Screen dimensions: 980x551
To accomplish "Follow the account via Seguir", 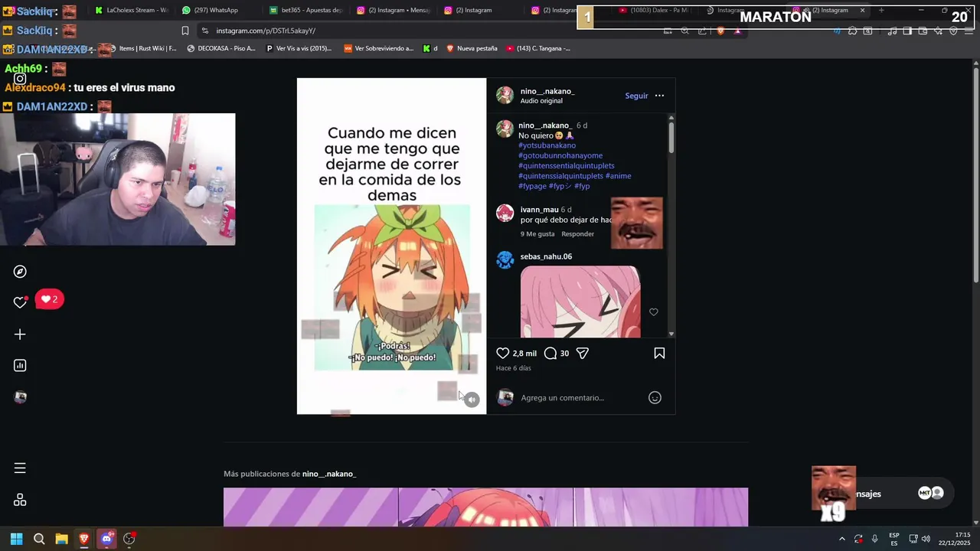I will pyautogui.click(x=636, y=96).
